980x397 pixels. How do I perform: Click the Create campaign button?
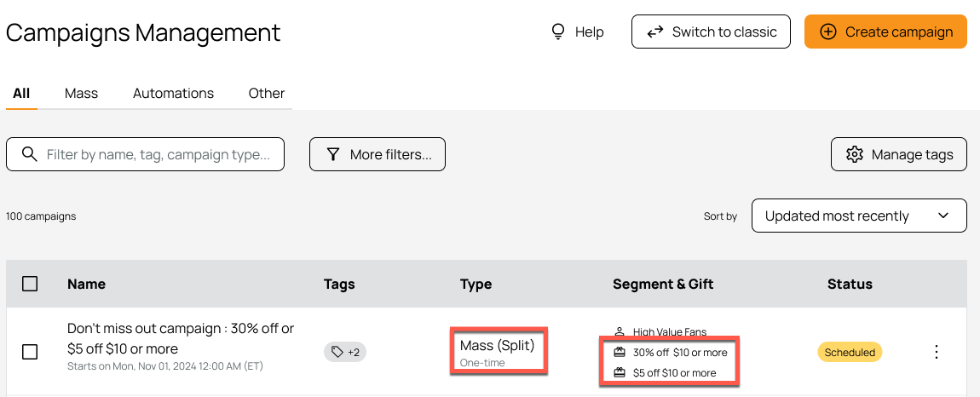point(885,32)
